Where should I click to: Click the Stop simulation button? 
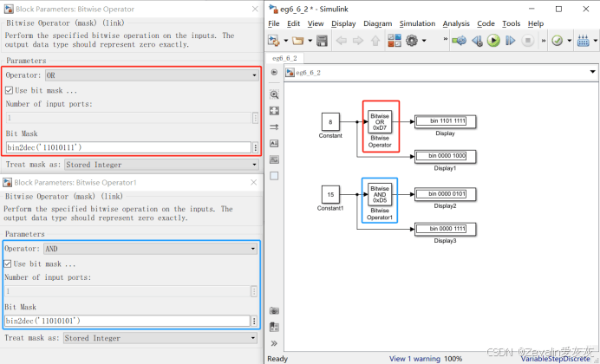coord(528,40)
